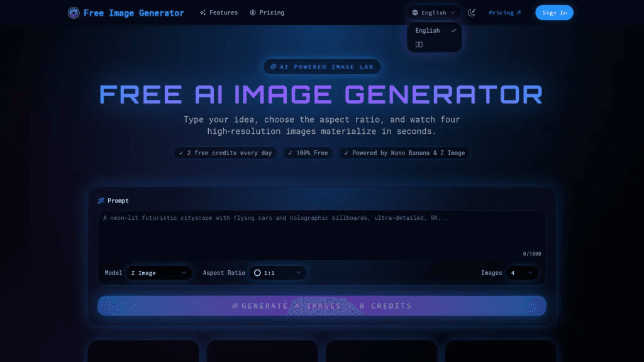This screenshot has width=644, height=362.
Task: Click 'Powered by Nano Banana & Z Image' badge
Action: click(x=404, y=153)
